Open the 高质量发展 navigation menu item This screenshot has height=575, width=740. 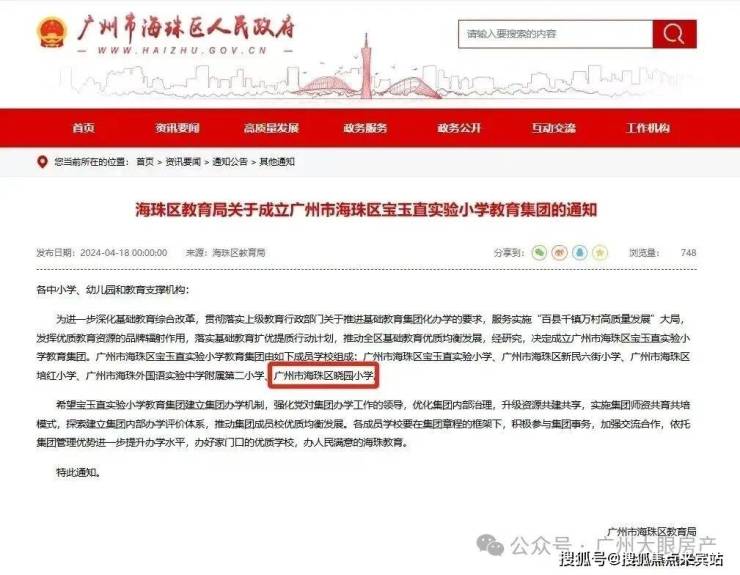271,128
